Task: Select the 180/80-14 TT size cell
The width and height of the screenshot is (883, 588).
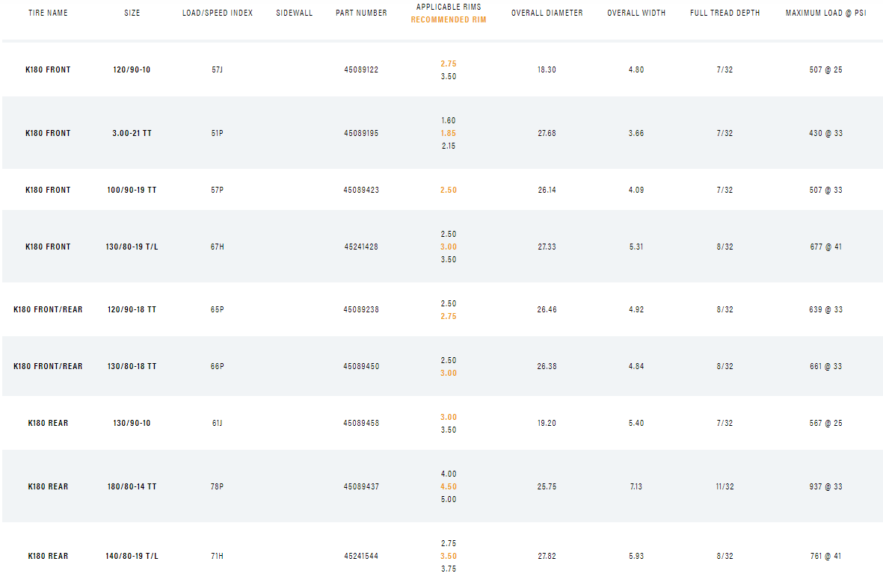Action: (132, 487)
